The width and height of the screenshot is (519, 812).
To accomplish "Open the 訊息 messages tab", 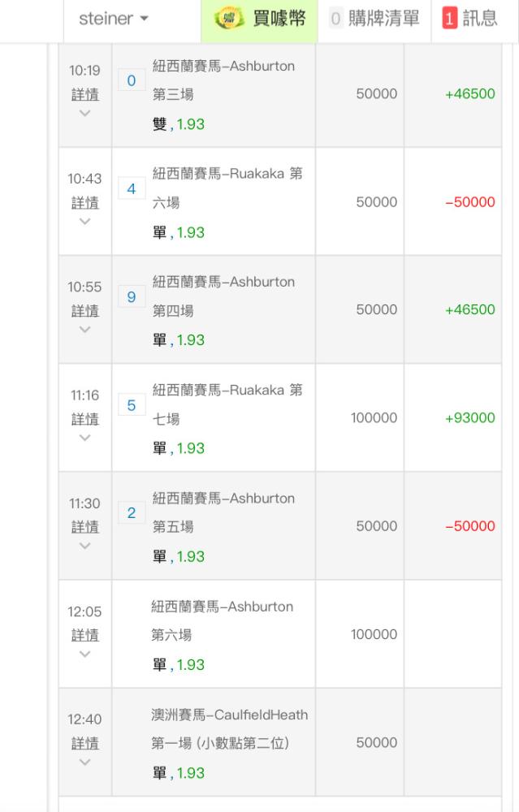I will 470,19.
